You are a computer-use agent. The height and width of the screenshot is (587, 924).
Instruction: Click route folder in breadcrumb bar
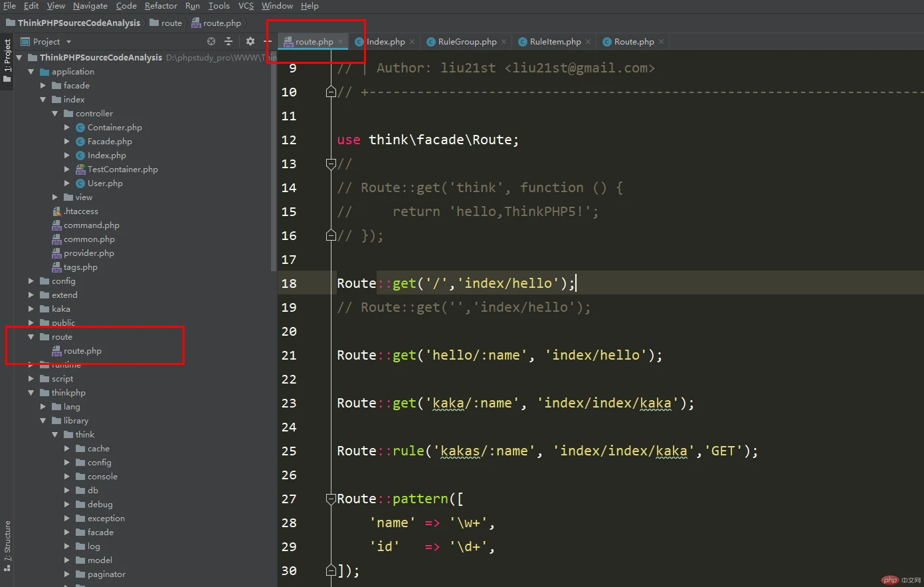coord(166,23)
